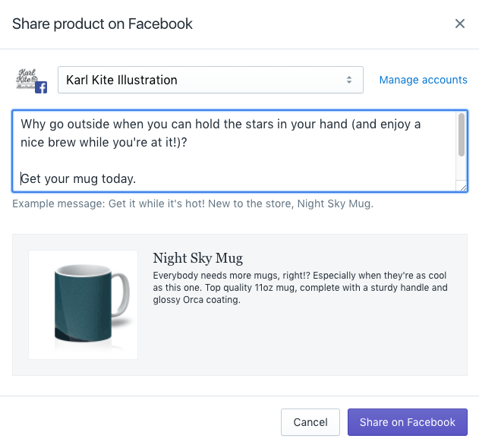479x448 pixels.
Task: Close the Share product dialog
Action: pyautogui.click(x=459, y=24)
